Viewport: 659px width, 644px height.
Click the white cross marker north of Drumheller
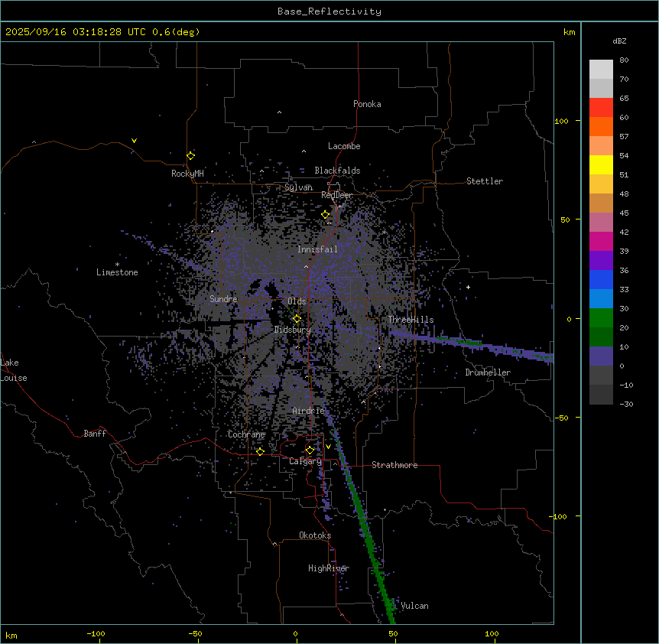coord(468,287)
